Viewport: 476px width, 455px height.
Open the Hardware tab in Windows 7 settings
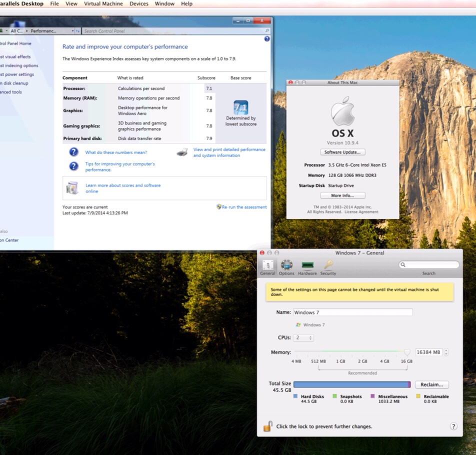coord(307,267)
